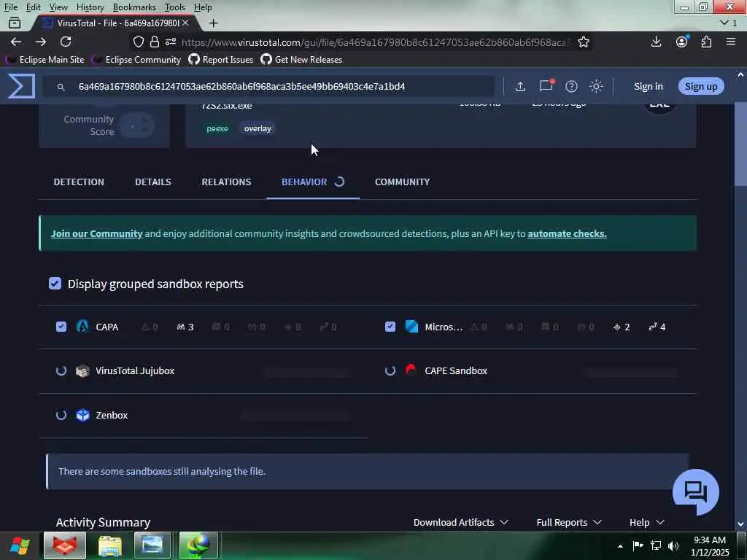Click the peexe tag
Viewport: 747px width, 560px height.
(217, 128)
